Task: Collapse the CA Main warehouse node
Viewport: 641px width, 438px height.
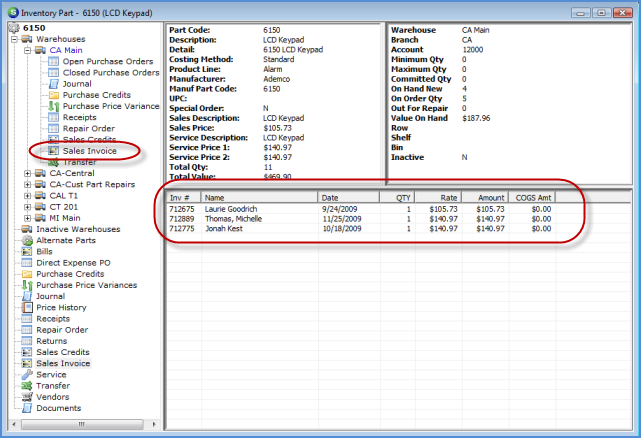Action: [27, 49]
